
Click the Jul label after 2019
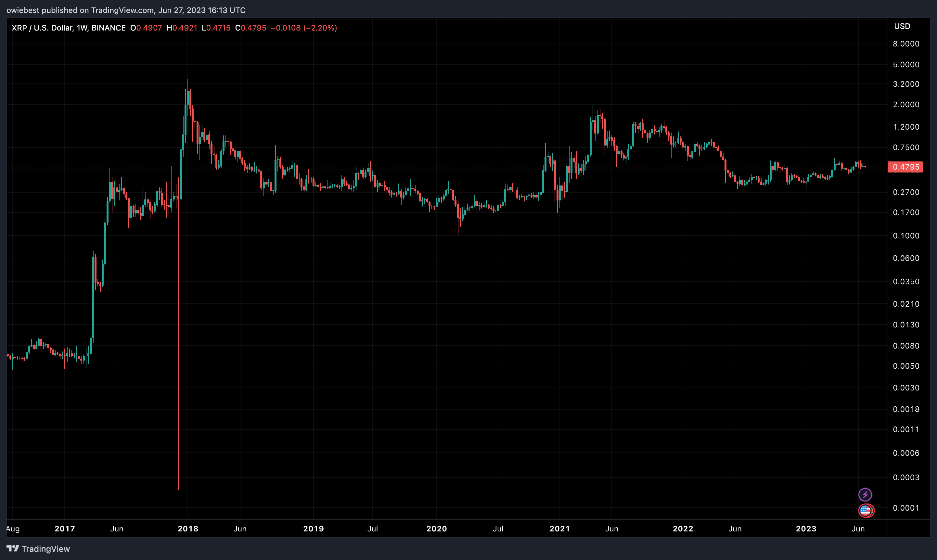coord(372,529)
